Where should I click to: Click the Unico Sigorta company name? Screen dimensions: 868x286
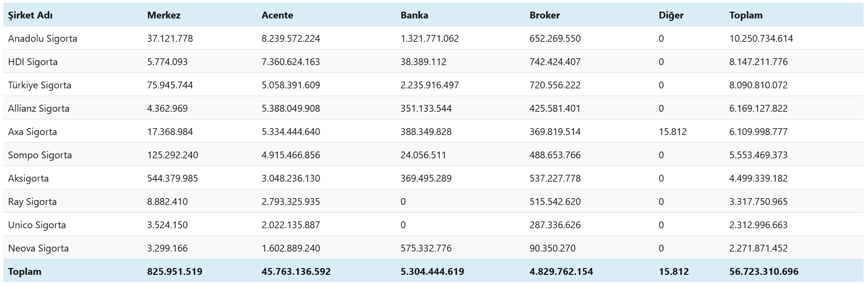37,225
